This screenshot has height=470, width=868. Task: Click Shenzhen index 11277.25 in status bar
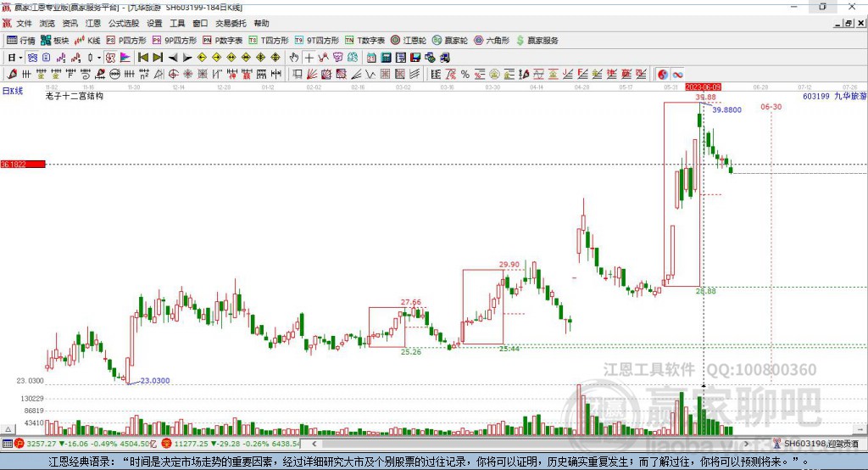192,444
